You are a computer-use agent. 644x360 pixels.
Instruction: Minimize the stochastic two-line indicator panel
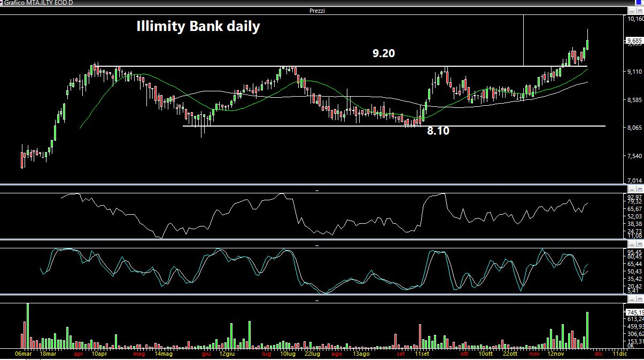coord(632,245)
